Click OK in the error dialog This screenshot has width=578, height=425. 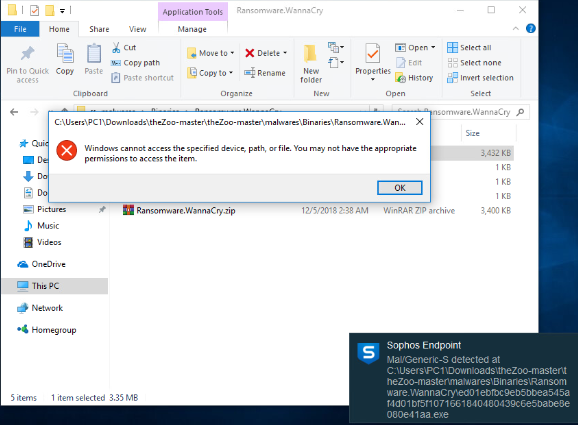click(x=400, y=188)
